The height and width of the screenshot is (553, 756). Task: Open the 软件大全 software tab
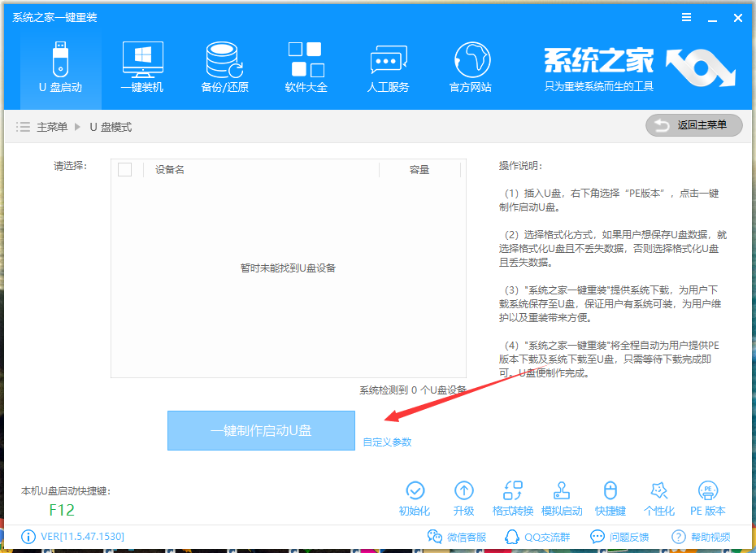pyautogui.click(x=306, y=67)
